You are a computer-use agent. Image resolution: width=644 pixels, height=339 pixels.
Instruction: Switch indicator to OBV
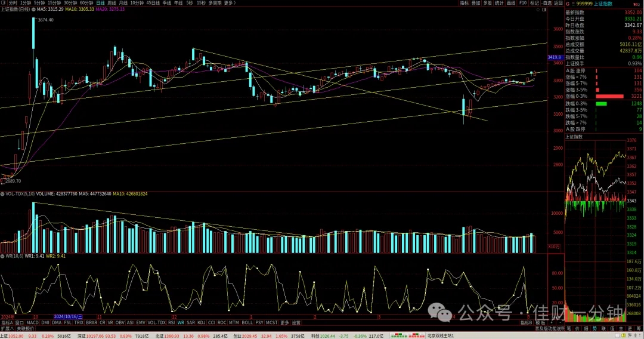tap(120, 323)
